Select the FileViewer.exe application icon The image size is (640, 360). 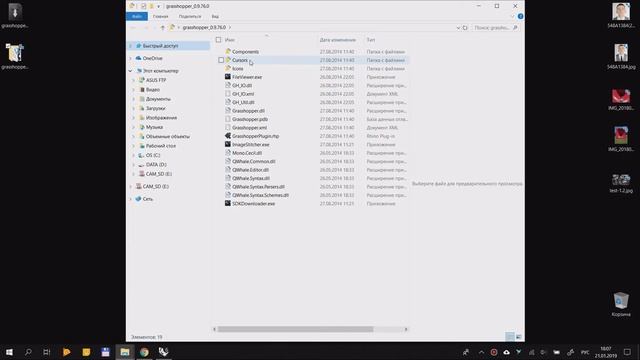pos(228,77)
